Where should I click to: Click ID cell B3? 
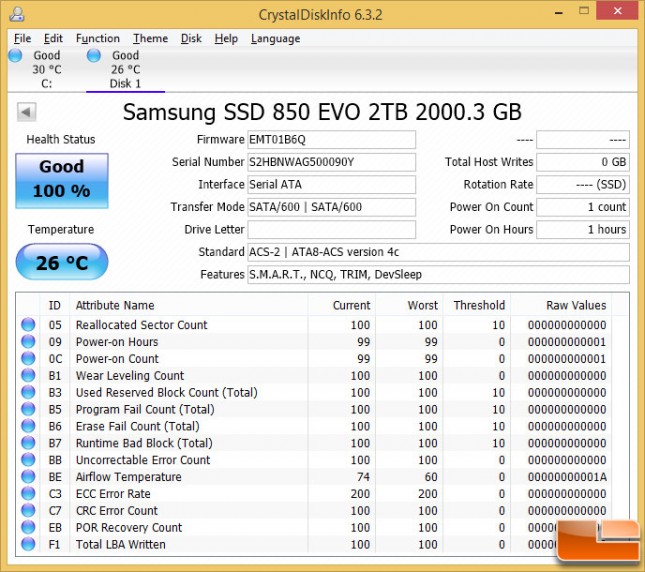click(x=55, y=392)
